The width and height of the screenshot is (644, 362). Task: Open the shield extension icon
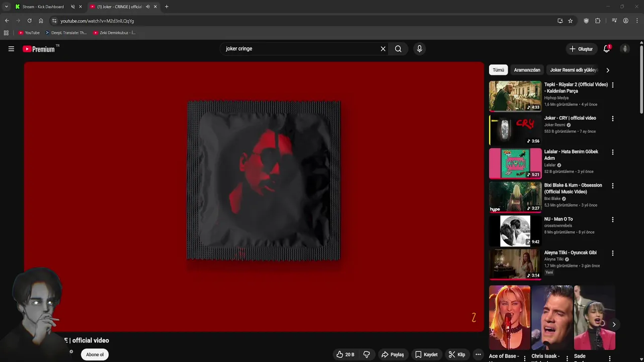pos(586,21)
